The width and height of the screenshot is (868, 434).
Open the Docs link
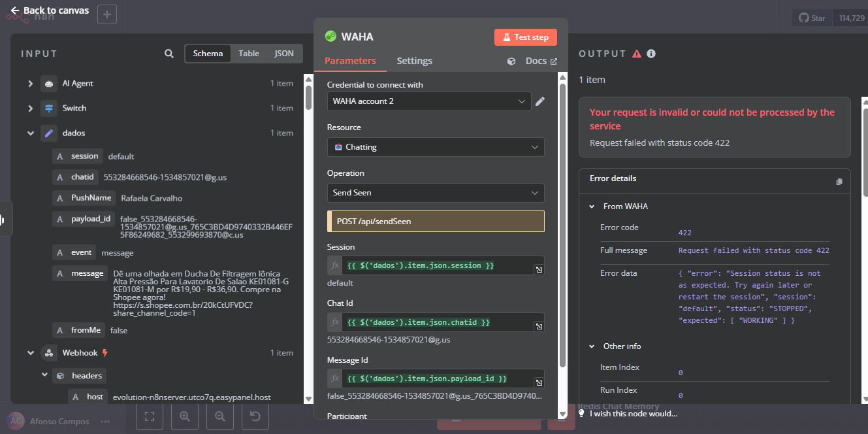541,61
